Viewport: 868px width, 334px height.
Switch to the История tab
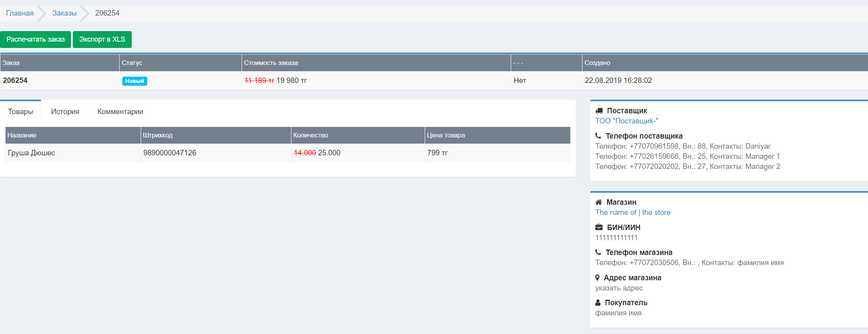click(65, 112)
